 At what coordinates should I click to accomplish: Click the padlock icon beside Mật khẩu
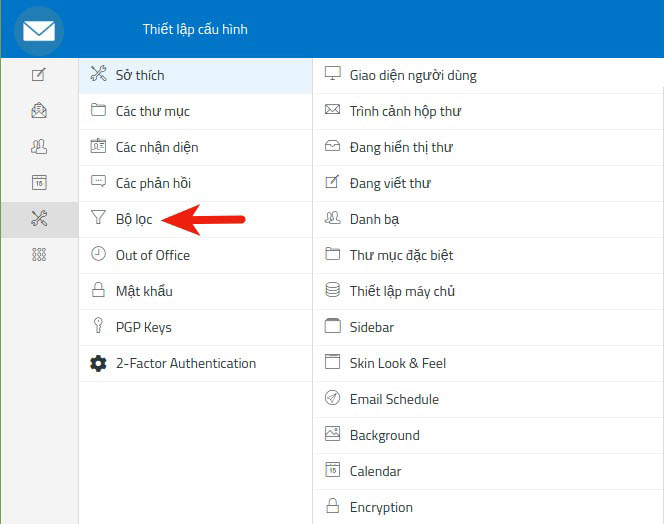click(x=98, y=290)
